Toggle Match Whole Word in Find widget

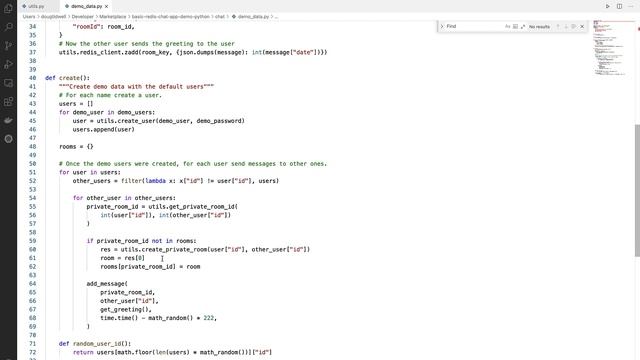click(x=515, y=27)
